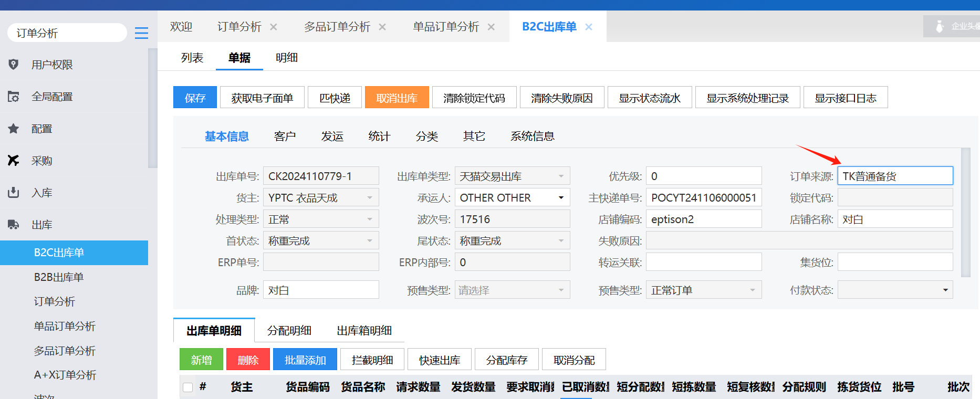
Task: Close the B2C出库单 tab
Action: (589, 27)
